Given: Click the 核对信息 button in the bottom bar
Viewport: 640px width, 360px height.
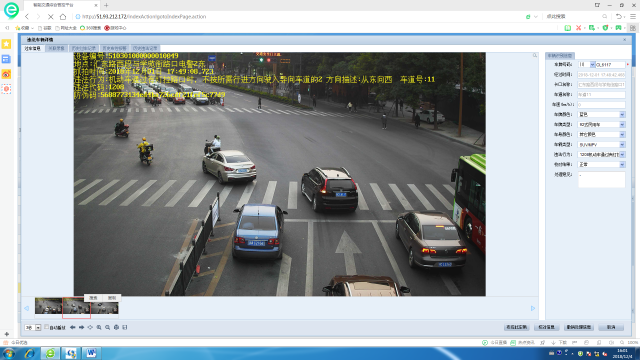Looking at the screenshot, I should (546, 327).
